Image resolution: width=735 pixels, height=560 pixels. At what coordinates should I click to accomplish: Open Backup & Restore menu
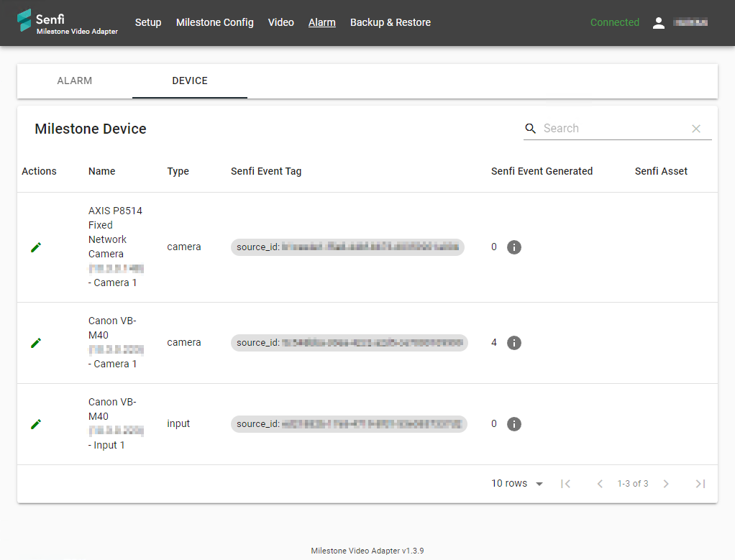click(391, 22)
